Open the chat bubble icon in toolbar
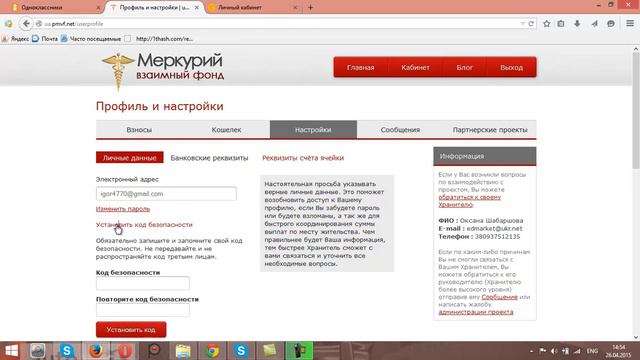Screen dimensions: 640x360 coord(611,24)
